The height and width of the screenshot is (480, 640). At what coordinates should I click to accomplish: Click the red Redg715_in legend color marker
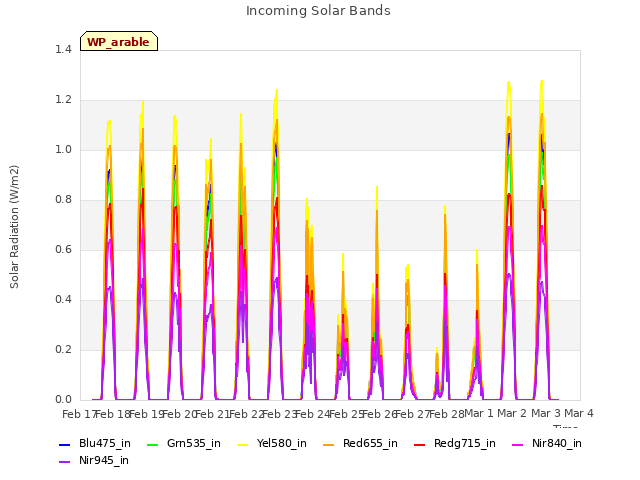coord(419,444)
